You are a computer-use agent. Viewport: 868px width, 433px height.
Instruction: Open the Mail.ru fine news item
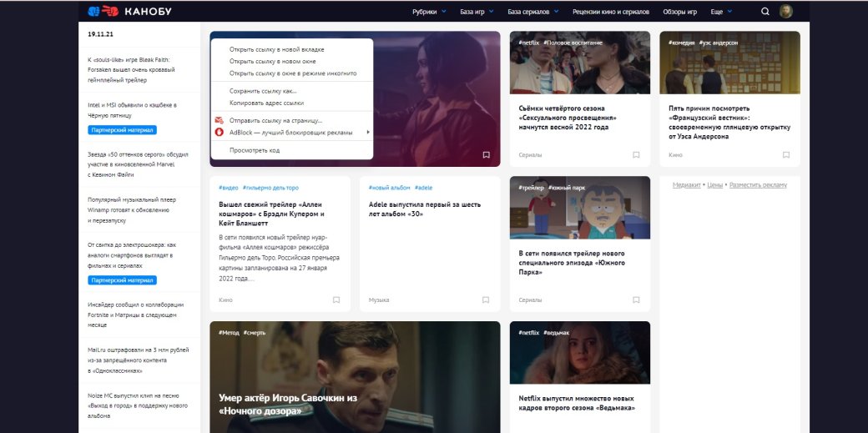[138, 360]
